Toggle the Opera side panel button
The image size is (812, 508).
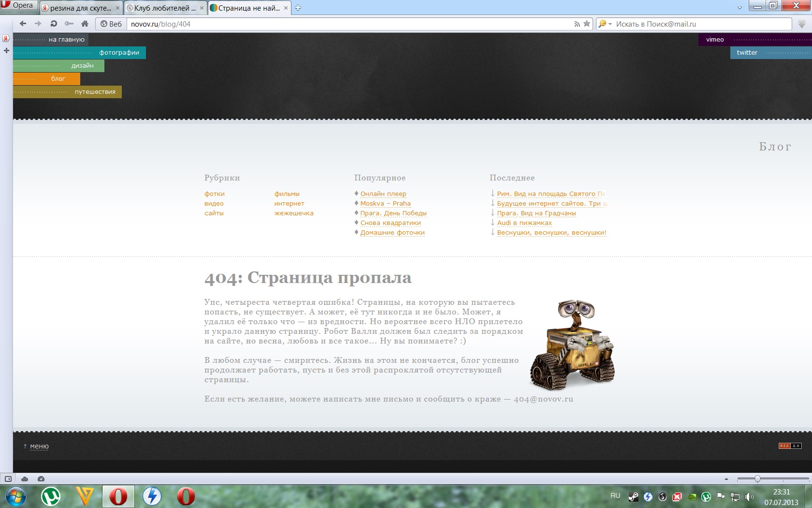pyautogui.click(x=8, y=479)
